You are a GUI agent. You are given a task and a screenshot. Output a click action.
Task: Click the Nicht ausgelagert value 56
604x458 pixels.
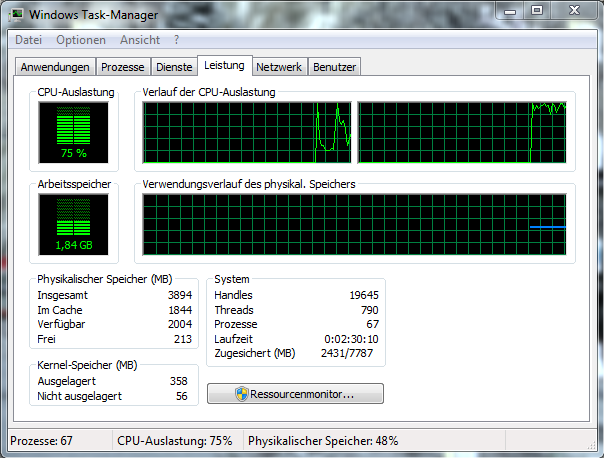coord(181,396)
